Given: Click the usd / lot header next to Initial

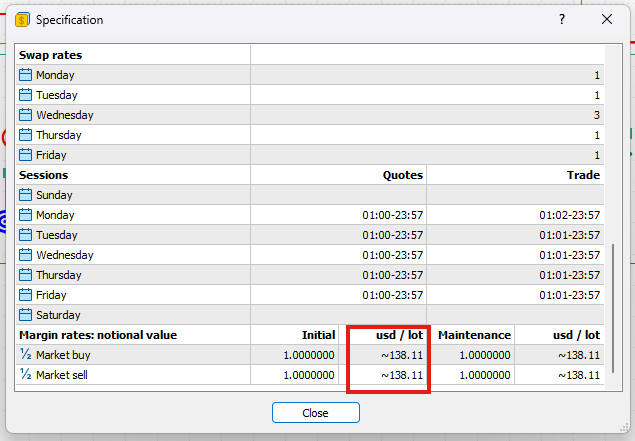Looking at the screenshot, I should tap(399, 335).
